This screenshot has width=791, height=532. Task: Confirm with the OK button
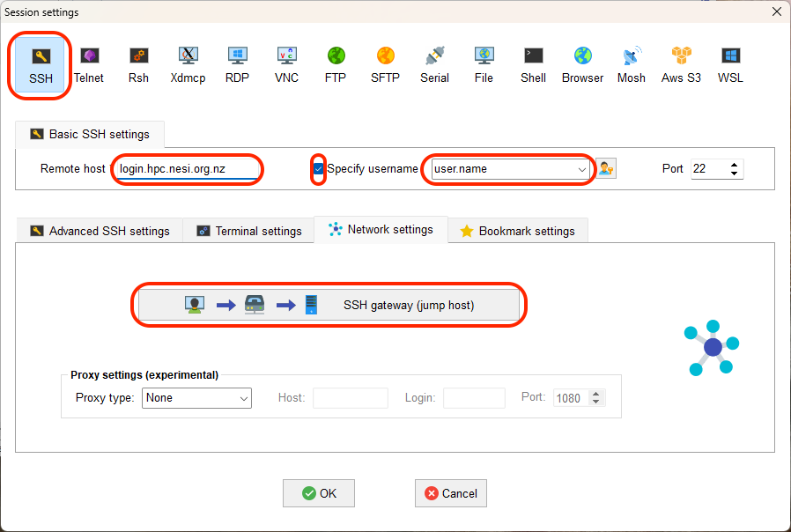319,493
